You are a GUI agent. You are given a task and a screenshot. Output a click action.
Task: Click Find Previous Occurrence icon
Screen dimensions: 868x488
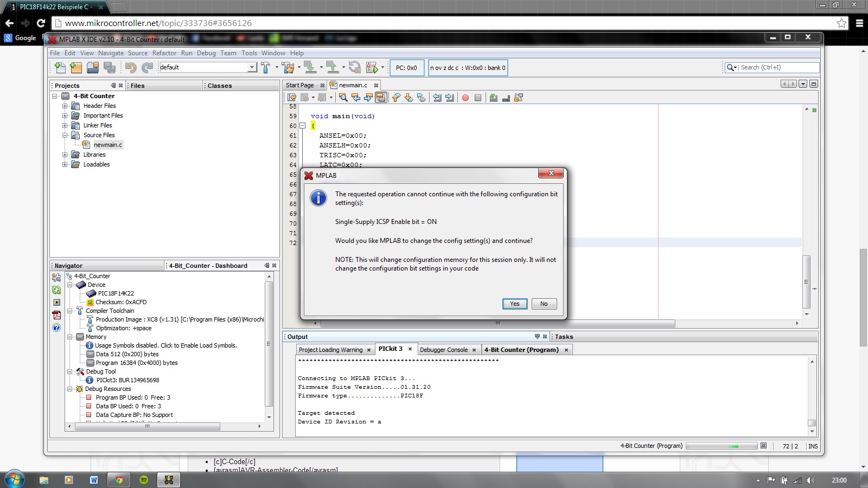coord(356,98)
